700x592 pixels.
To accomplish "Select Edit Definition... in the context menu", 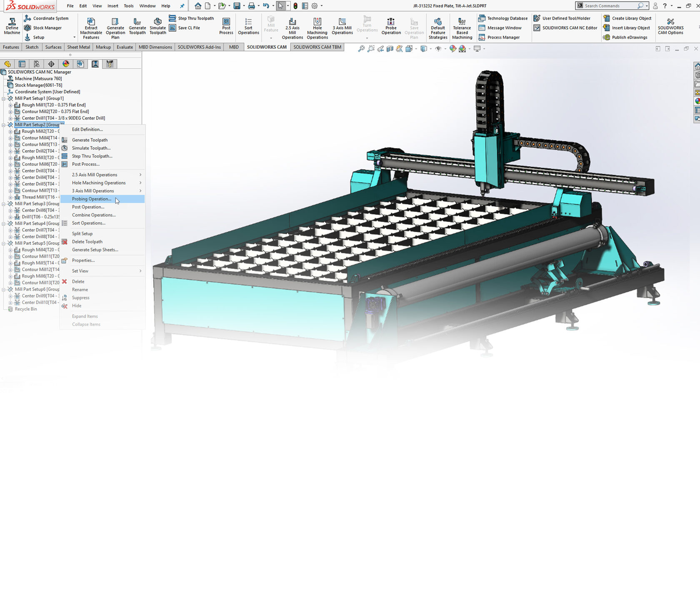I will point(102,129).
